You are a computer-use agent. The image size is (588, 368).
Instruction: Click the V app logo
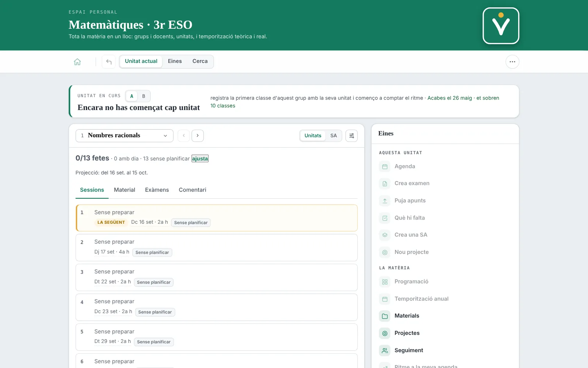501,26
